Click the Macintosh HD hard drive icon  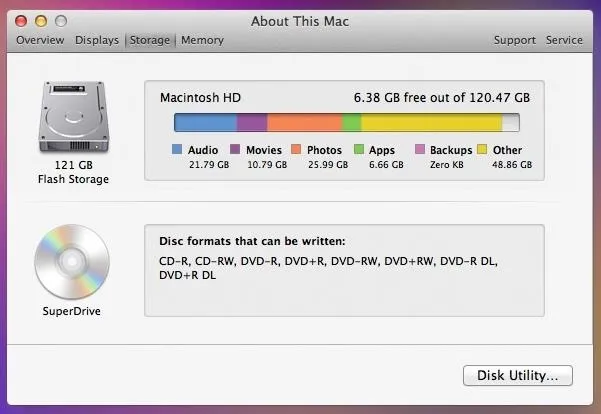[x=74, y=117]
